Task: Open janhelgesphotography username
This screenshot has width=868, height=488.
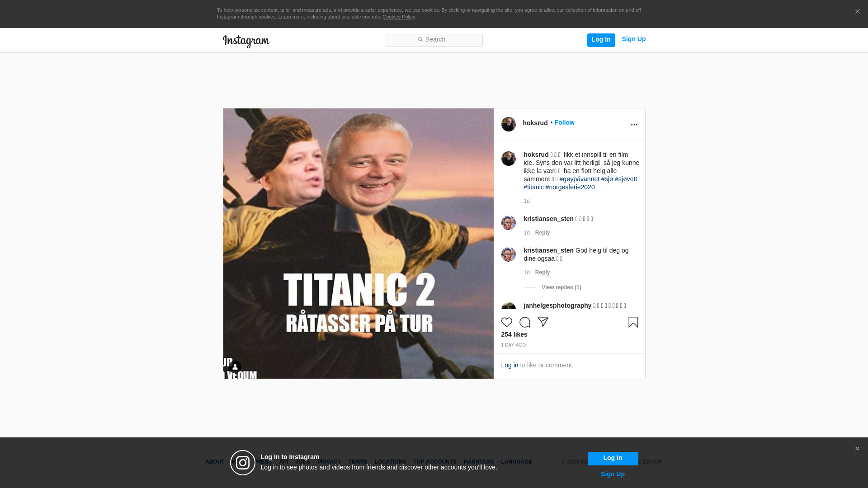Action: point(557,305)
